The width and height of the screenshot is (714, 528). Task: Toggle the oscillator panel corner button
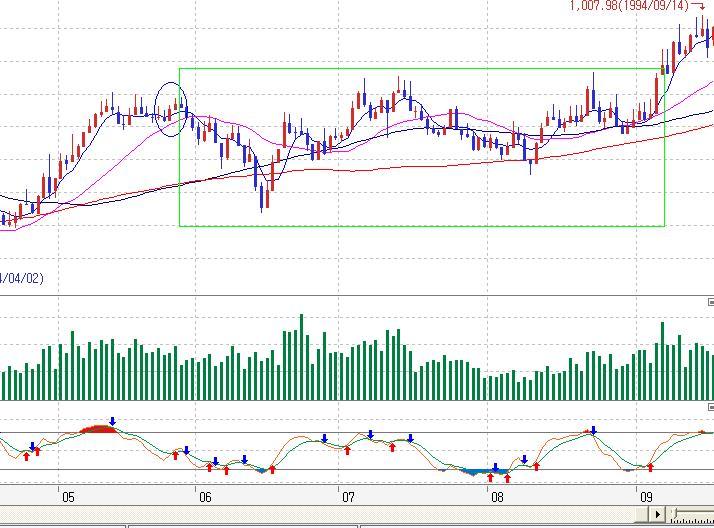pyautogui.click(x=710, y=408)
